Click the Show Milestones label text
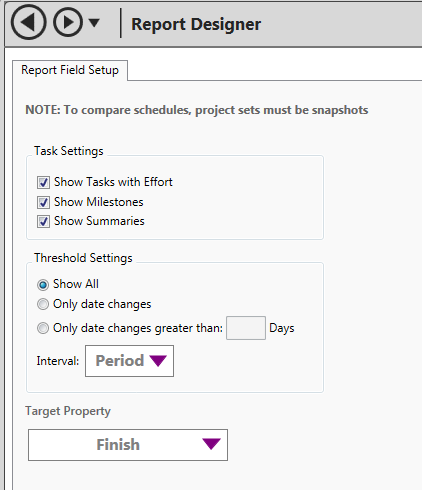Viewport: 422px width, 490px height. pos(99,202)
